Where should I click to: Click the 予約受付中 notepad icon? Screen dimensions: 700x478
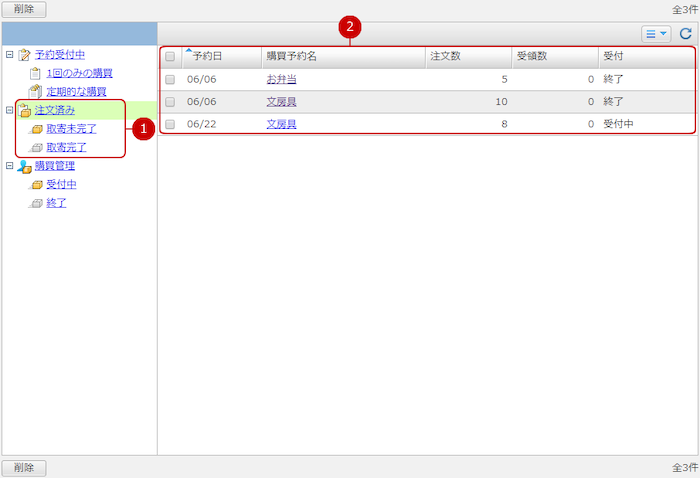pos(24,55)
